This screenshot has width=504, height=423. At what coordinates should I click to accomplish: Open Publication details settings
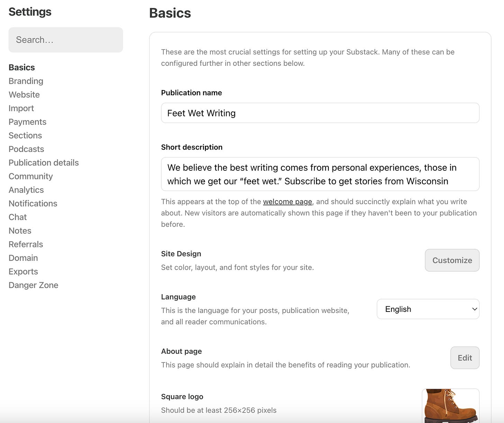[x=44, y=162]
